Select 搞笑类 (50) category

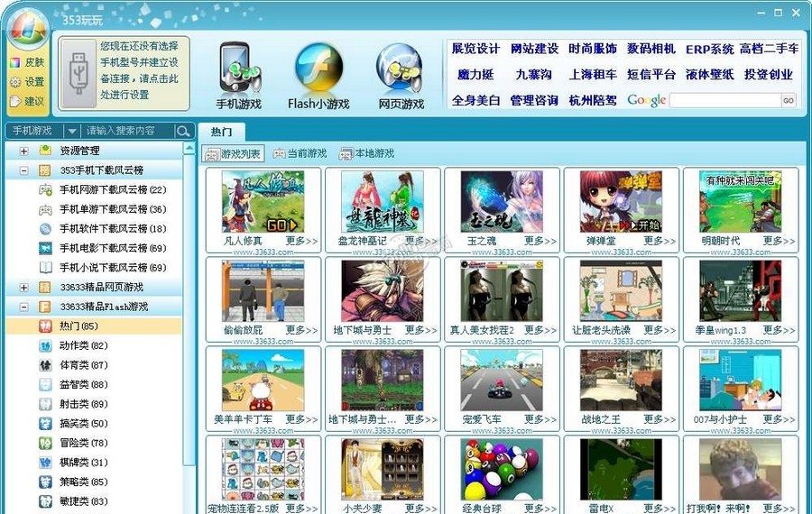point(74,424)
